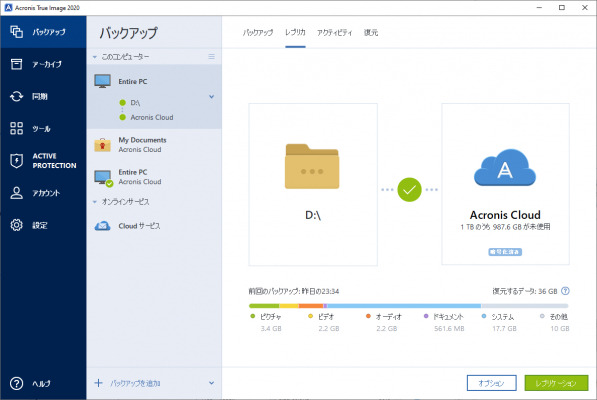This screenshot has width=597, height=400.
Task: Open the Tools grid icon
Action: pos(16,128)
